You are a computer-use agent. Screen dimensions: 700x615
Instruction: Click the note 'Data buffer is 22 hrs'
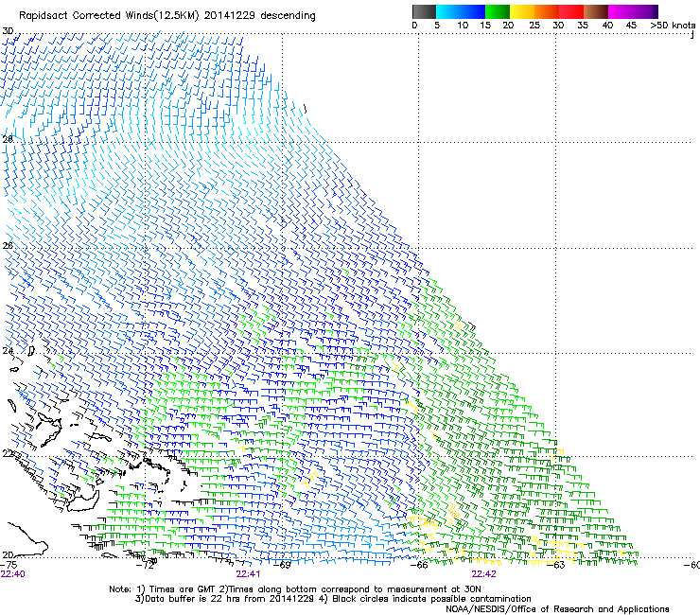click(193, 599)
